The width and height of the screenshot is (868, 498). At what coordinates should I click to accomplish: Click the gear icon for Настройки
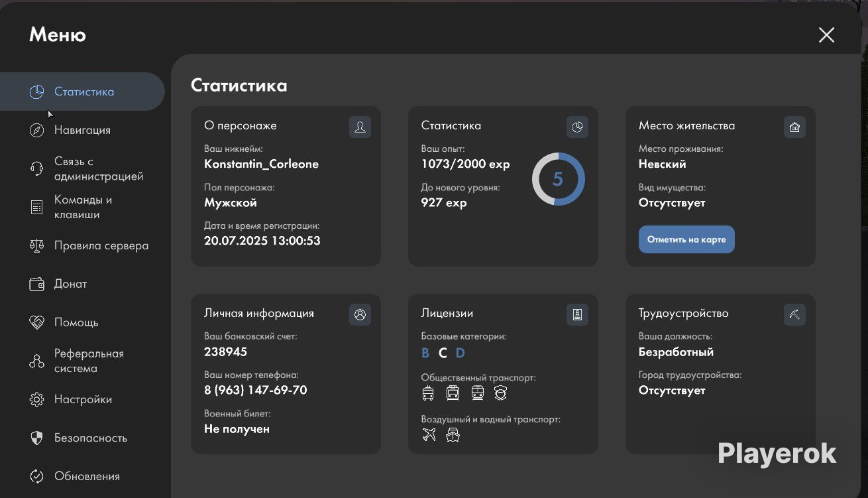pyautogui.click(x=37, y=399)
